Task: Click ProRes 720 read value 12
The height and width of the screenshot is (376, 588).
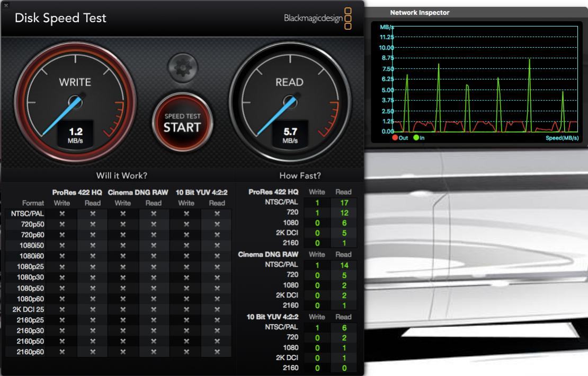Action: pos(344,213)
